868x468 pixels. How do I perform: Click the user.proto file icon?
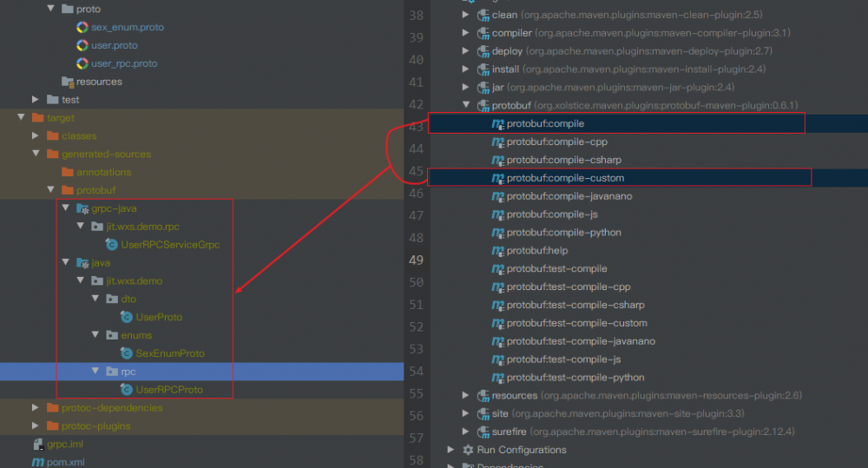pos(82,45)
